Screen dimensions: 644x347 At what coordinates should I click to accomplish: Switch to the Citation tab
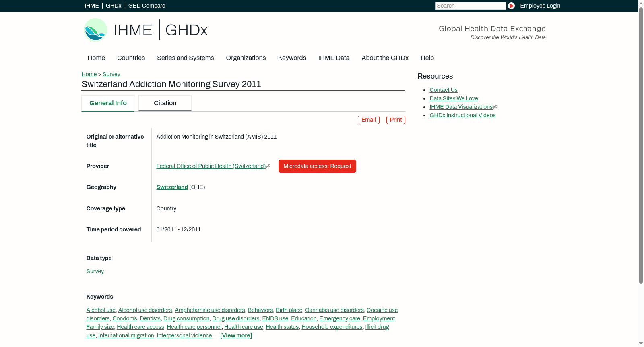165,103
